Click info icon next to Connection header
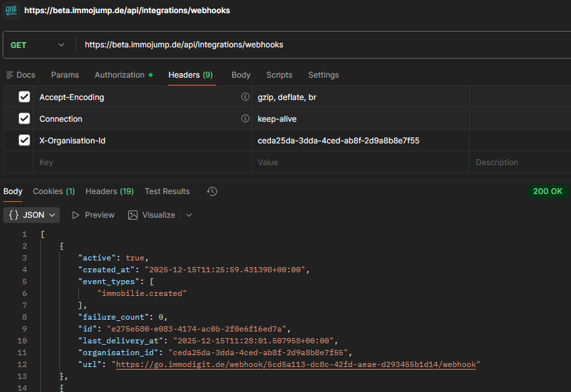Image resolution: width=571 pixels, height=392 pixels. pos(245,118)
